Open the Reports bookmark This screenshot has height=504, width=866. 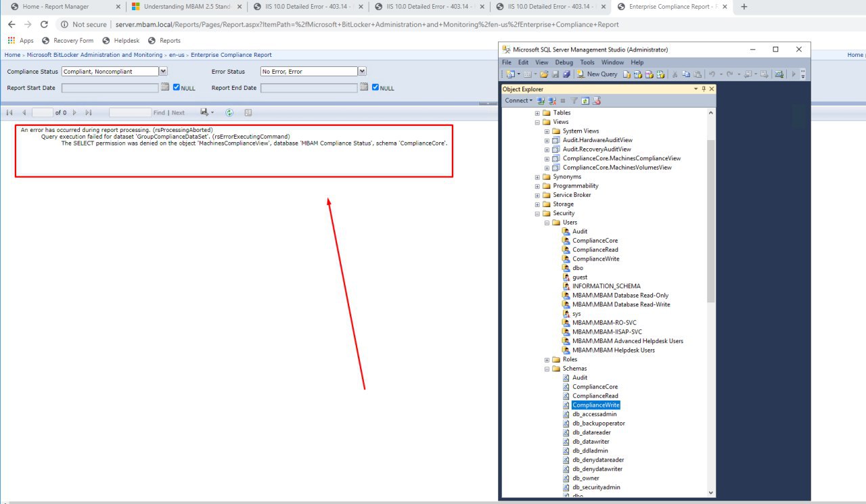(x=164, y=41)
